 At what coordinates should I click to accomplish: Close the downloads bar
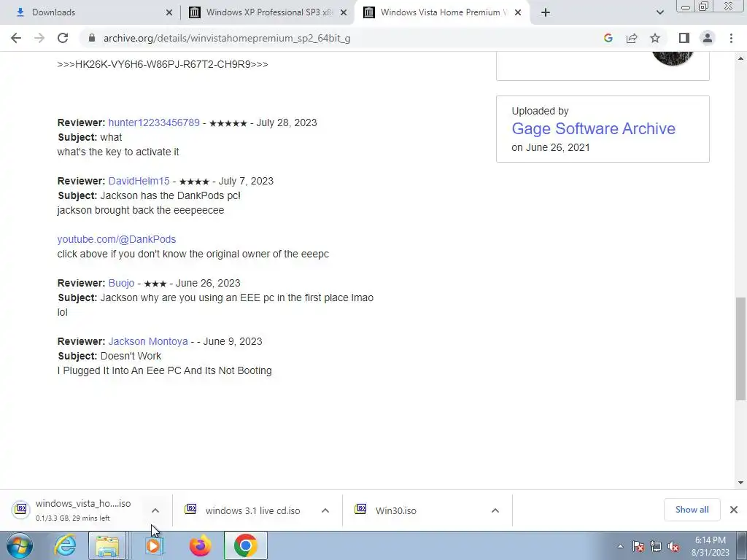coord(734,510)
